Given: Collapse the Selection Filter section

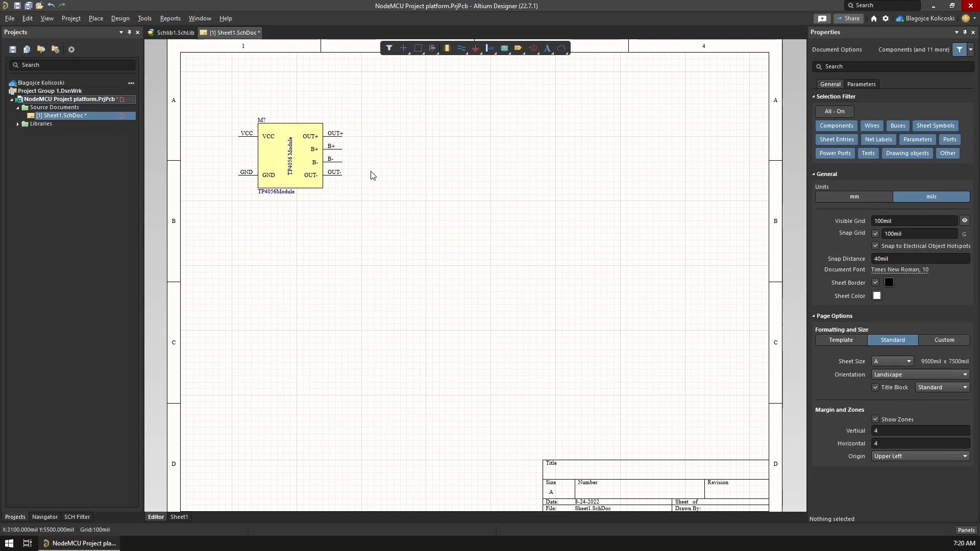Looking at the screenshot, I should tap(814, 96).
